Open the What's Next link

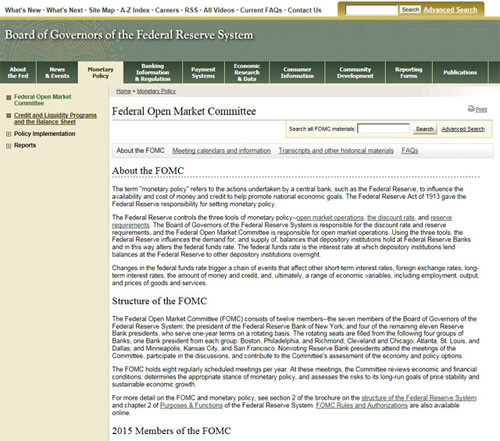click(65, 10)
